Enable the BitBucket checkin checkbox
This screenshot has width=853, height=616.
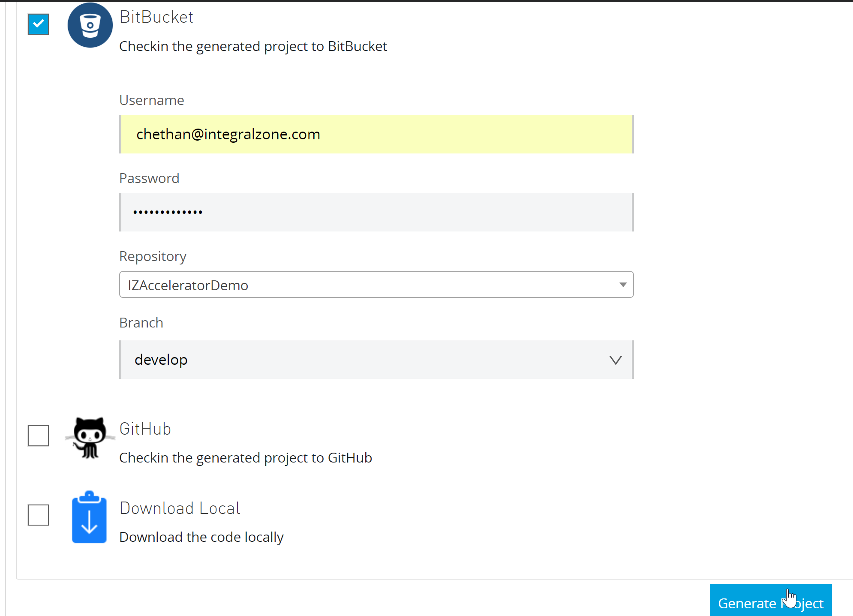coord(39,24)
